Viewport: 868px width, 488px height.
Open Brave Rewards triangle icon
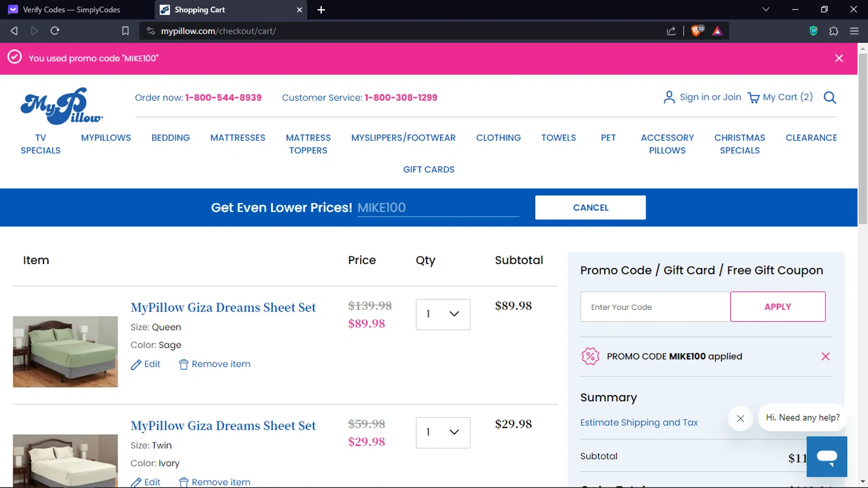[718, 31]
